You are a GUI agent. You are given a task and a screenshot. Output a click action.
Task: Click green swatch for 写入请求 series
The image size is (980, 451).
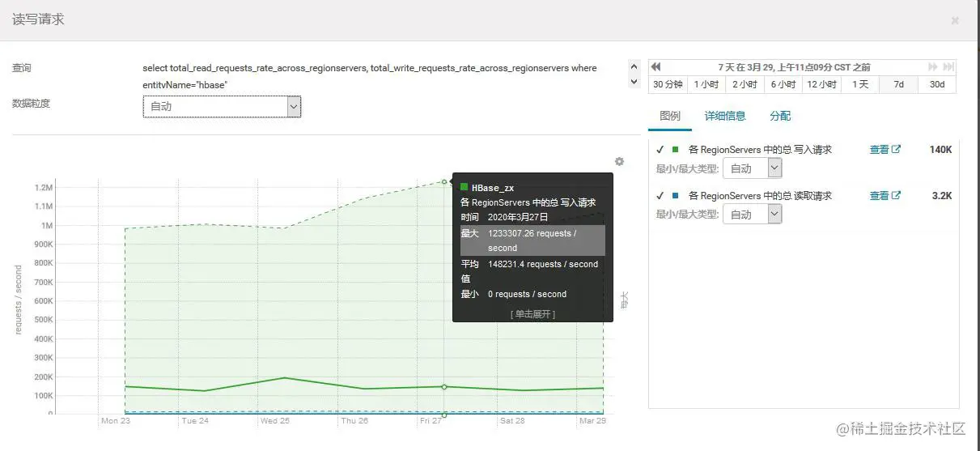pyautogui.click(x=675, y=150)
